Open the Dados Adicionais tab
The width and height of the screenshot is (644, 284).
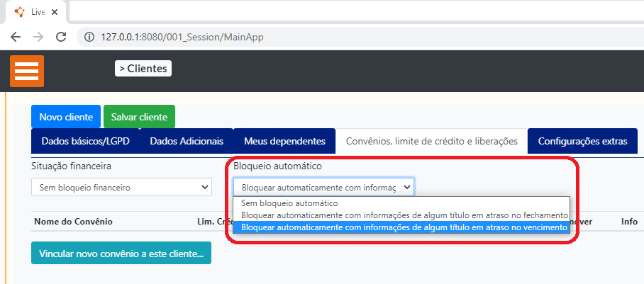pos(187,141)
